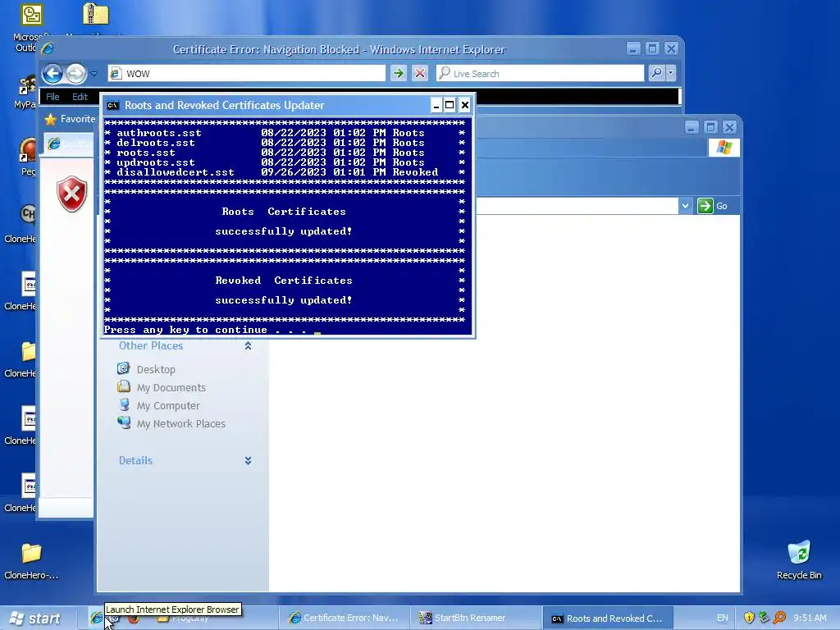Screen dimensions: 840x630
Task: Click the Explorer address bar dropdown arrow
Action: [x=685, y=206]
